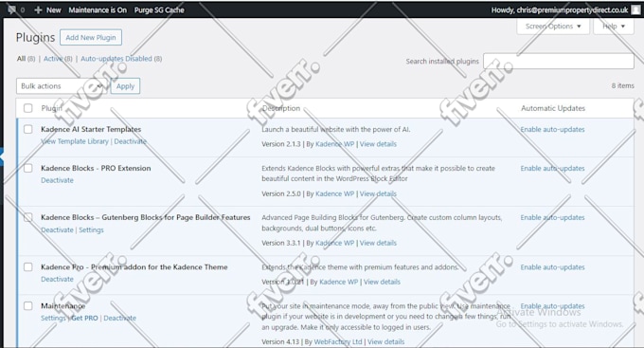
Task: Sort by Plugin column header
Action: click(x=51, y=108)
